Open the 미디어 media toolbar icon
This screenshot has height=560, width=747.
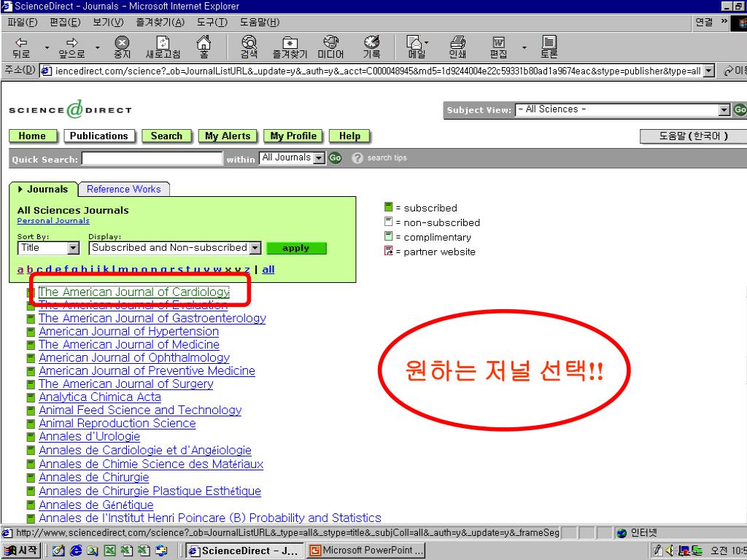tap(330, 47)
